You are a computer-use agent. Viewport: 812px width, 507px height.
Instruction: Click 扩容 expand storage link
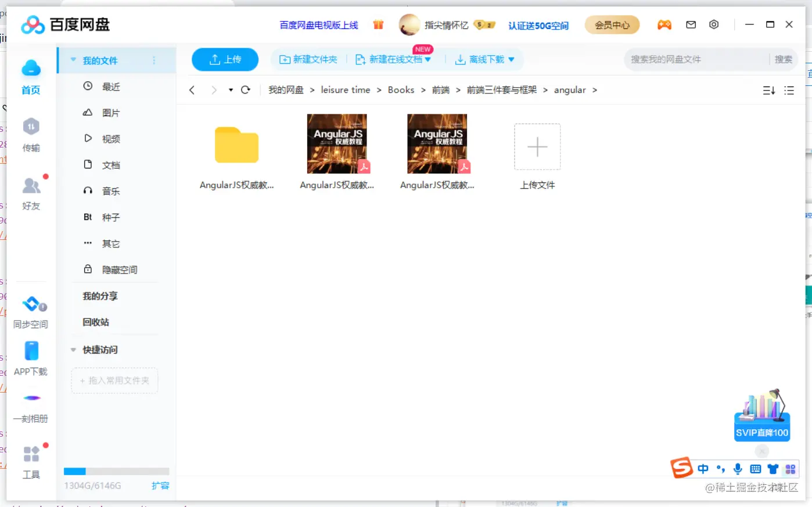pos(160,486)
